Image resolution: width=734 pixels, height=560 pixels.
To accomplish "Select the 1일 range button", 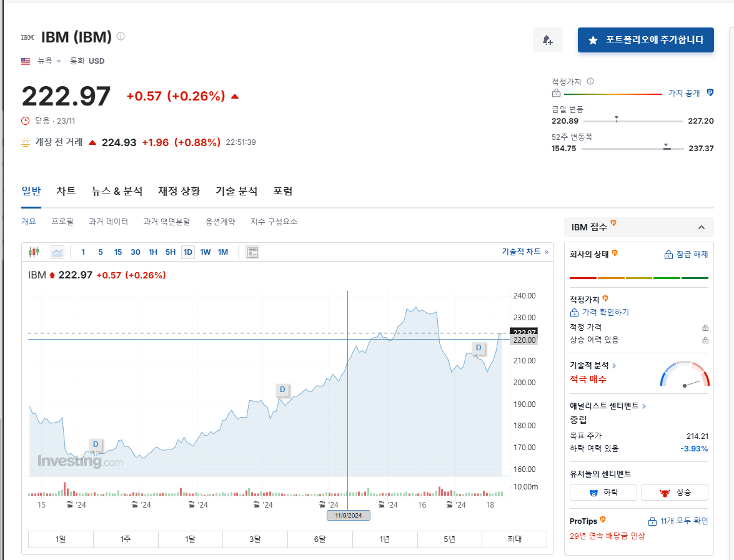I will click(61, 539).
